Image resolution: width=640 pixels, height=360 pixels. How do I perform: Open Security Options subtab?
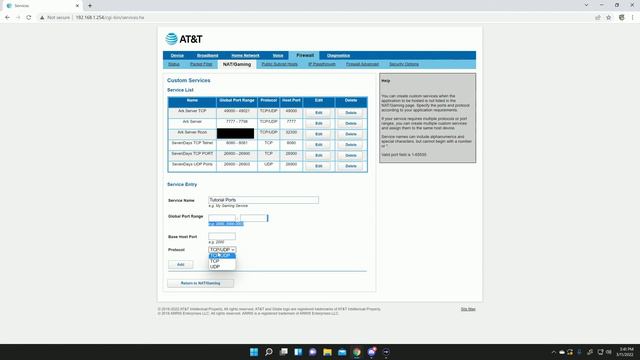[404, 64]
